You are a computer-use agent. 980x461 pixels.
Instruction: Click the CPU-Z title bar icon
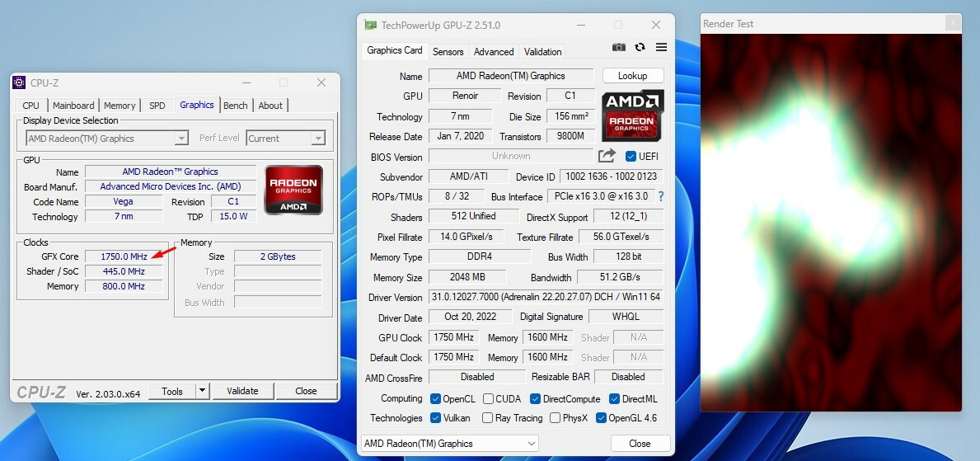20,82
